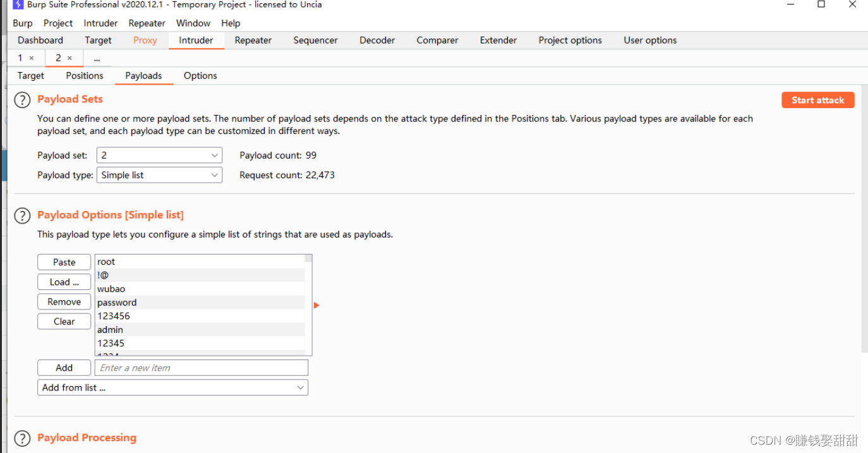The height and width of the screenshot is (453, 868).
Task: Minimize the Burp Suite window
Action: [791, 4]
